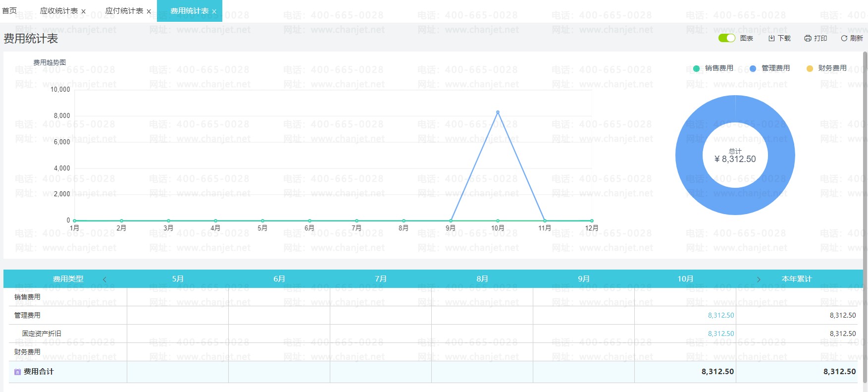This screenshot has width=868, height=392.
Task: Click the 7月 column header
Action: point(381,279)
